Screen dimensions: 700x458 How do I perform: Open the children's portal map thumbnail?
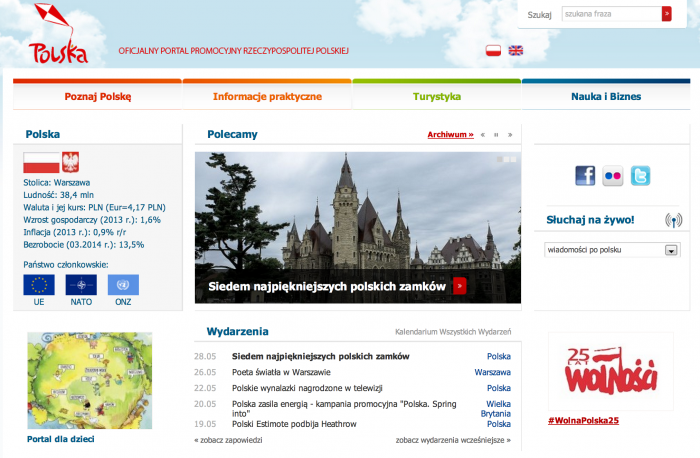click(x=90, y=381)
